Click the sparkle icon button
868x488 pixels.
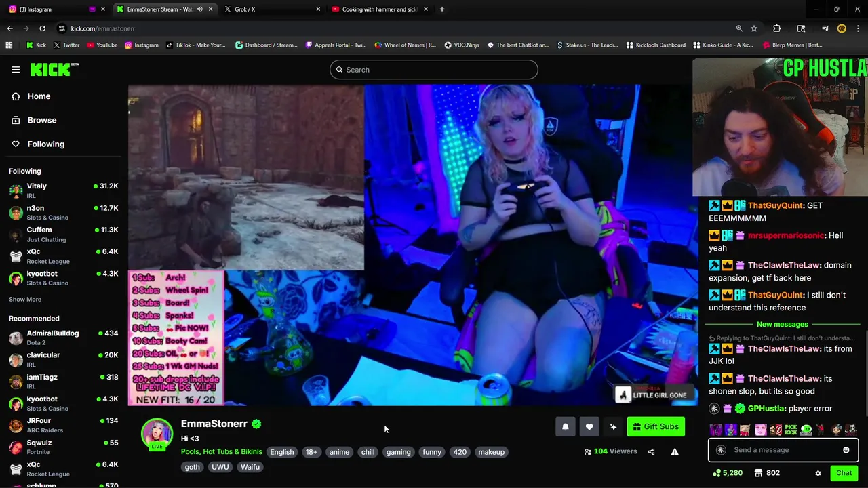tap(613, 426)
